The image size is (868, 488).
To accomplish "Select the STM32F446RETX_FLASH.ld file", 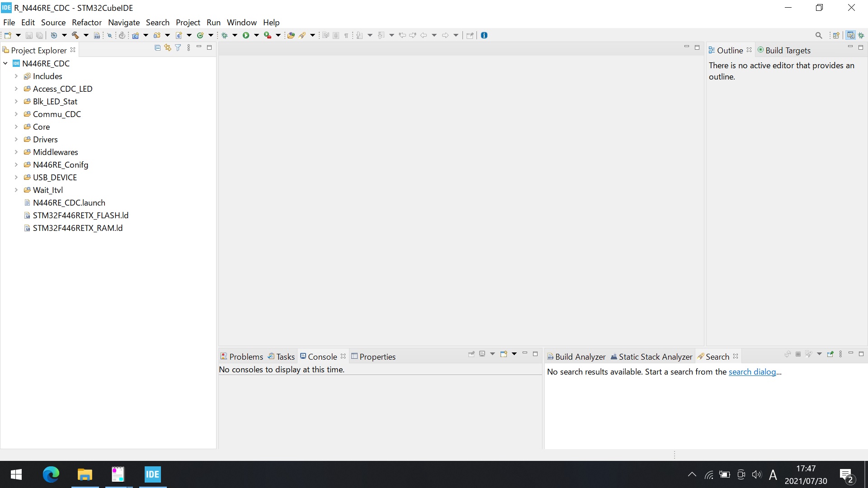I will pos(80,215).
